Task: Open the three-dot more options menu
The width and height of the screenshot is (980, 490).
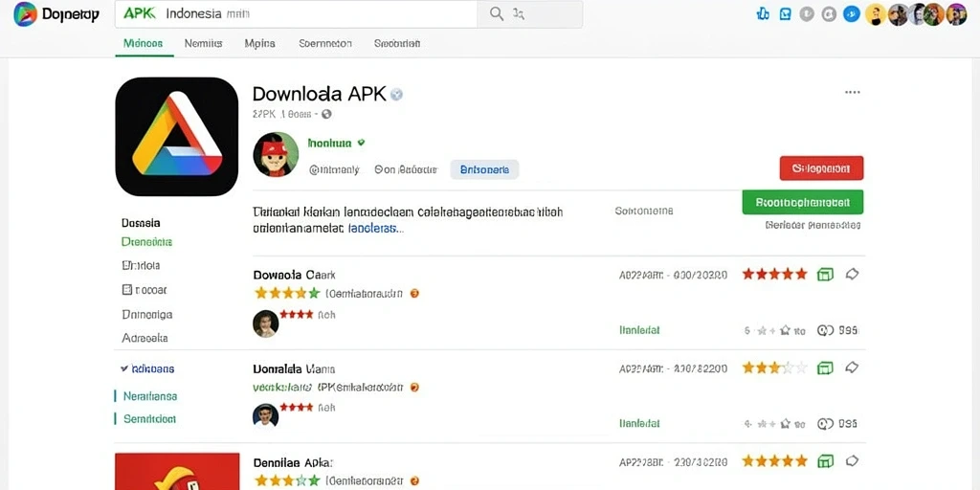Action: click(x=852, y=93)
